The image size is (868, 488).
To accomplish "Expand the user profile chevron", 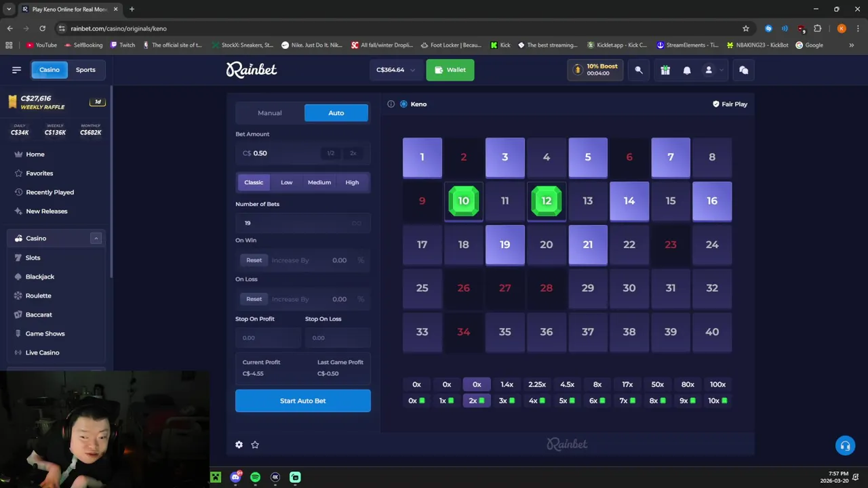I will point(722,70).
